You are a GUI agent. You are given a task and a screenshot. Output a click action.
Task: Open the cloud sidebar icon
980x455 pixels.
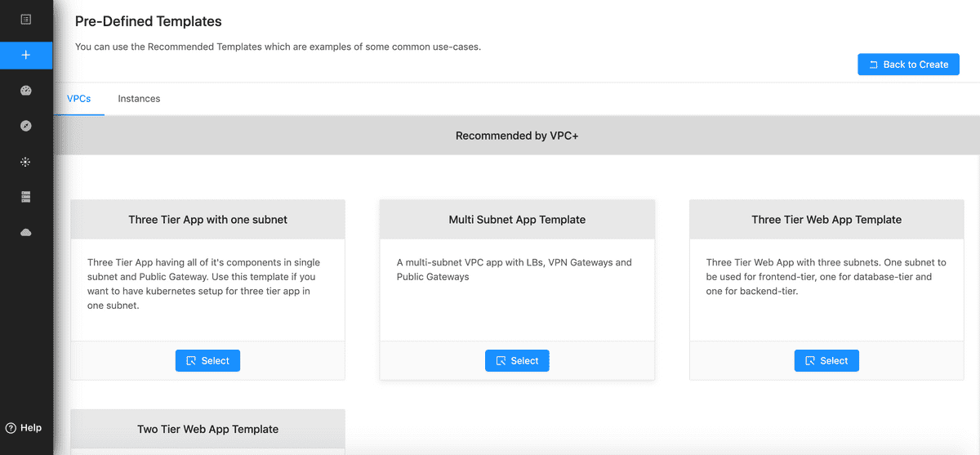pos(26,233)
